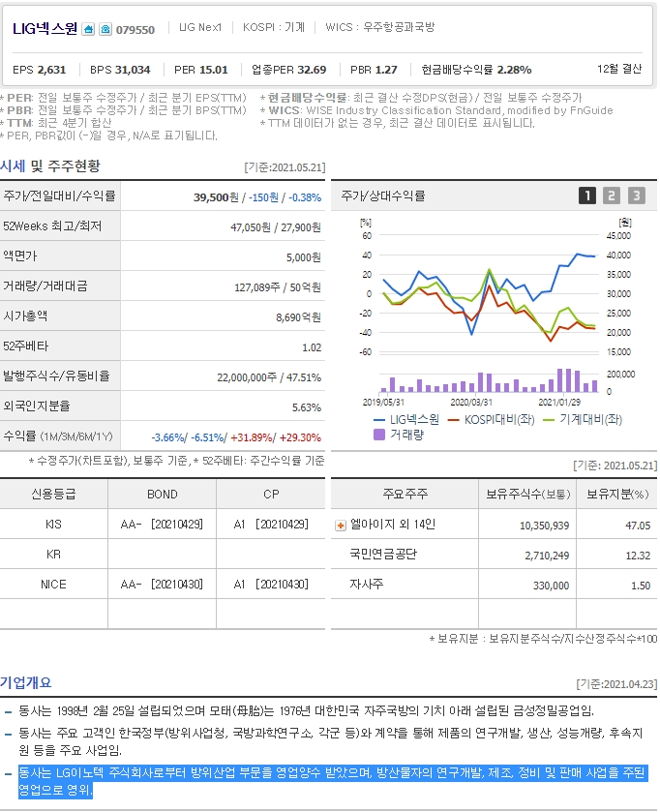Viewport: 660px width, 812px height.
Task: Click stock code 079550
Action: click(x=135, y=30)
